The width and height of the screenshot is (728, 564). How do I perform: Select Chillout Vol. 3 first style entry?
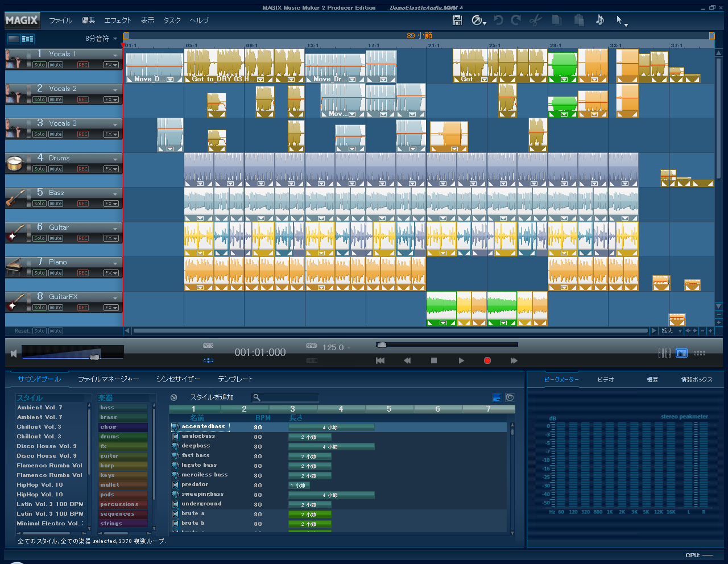tap(39, 427)
